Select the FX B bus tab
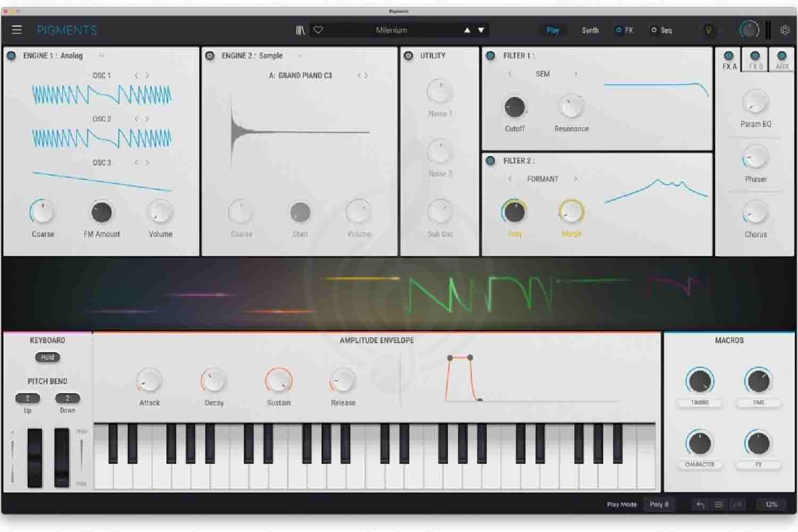Screen dimensions: 798x532 (x=755, y=61)
